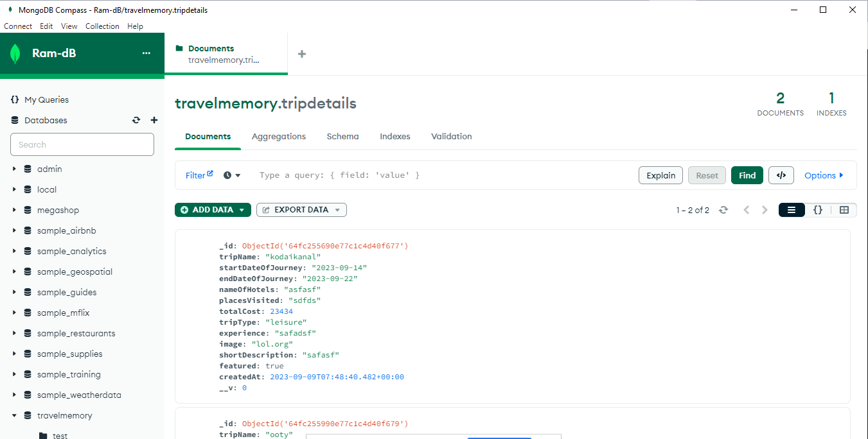
Task: Open the query history clock menu
Action: pyautogui.click(x=232, y=175)
